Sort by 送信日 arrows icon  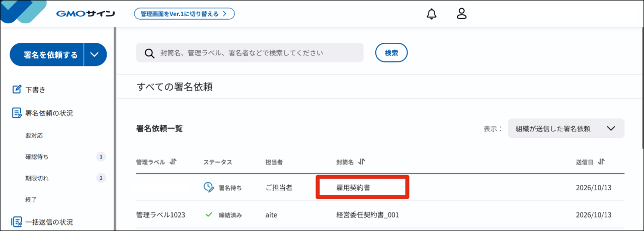(x=601, y=162)
